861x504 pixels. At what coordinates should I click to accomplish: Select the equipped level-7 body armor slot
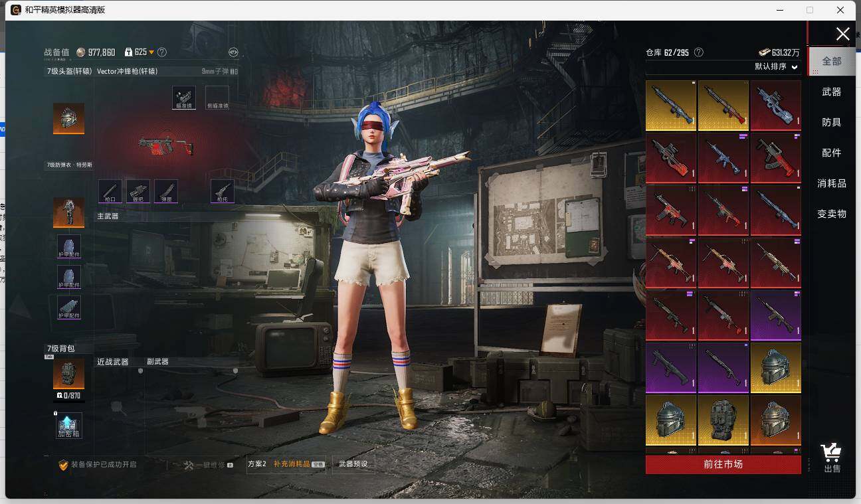pos(68,212)
